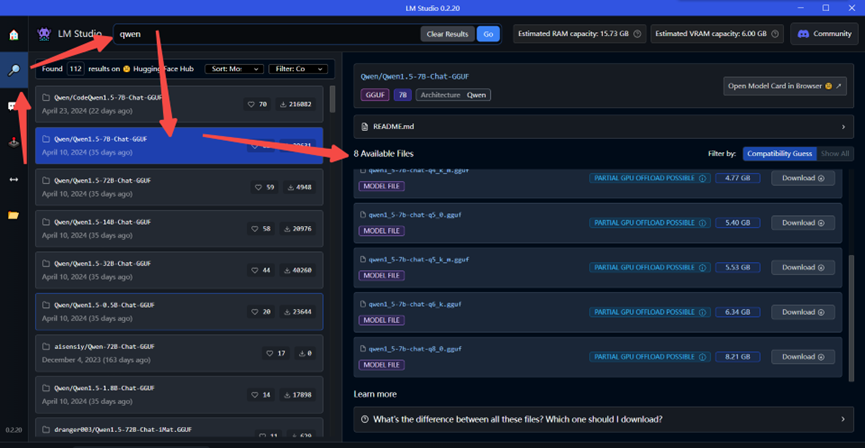Select the Qwen/Qwen1.5-14B-Chat-GGUF result
865x448 pixels.
179,228
